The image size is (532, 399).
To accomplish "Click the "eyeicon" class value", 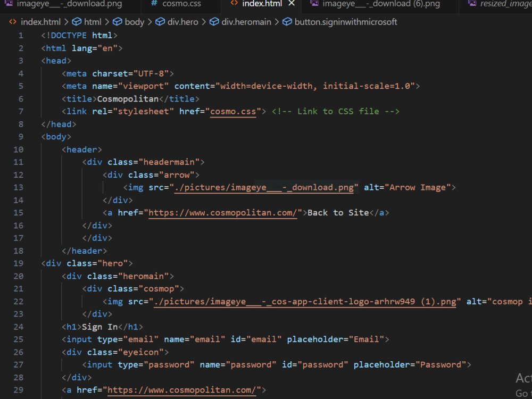I will pos(141,353).
